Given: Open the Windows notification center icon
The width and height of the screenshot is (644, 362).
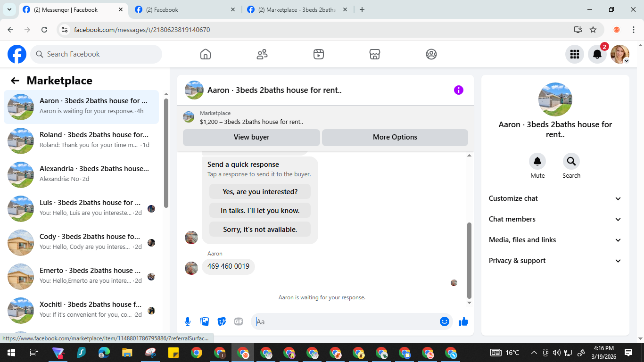Looking at the screenshot, I should click(628, 353).
